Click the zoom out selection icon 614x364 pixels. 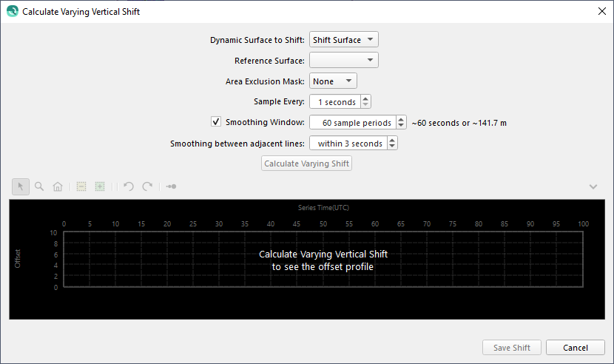81,186
